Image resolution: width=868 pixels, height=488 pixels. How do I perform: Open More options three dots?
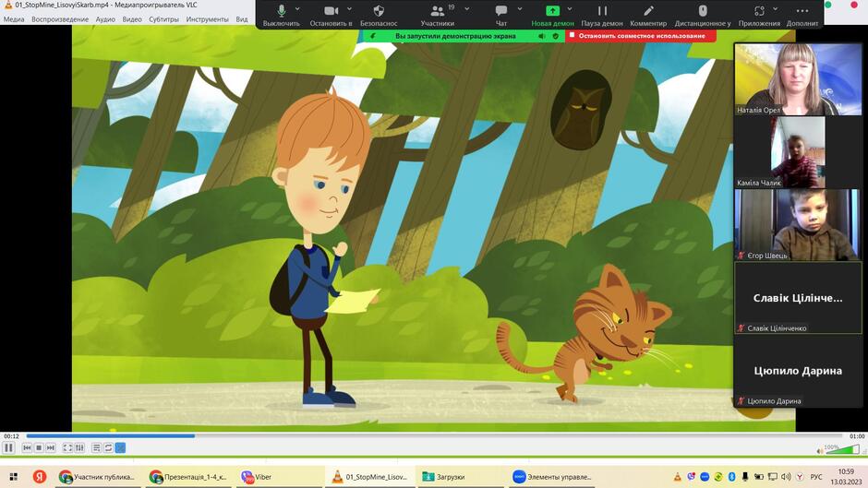click(802, 15)
